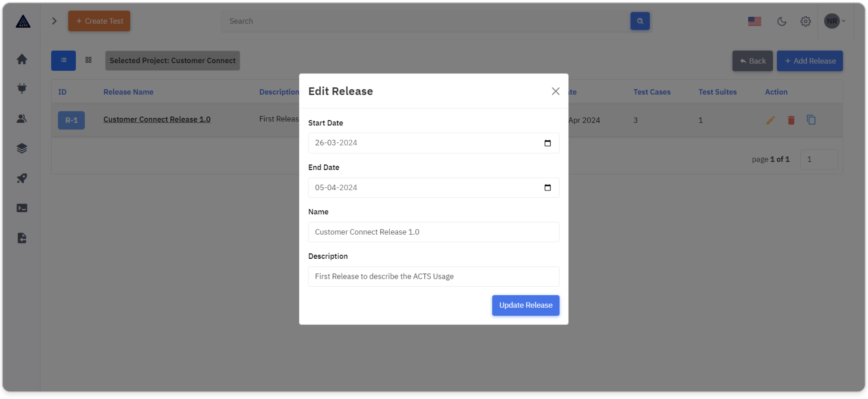Click the Create Test button
The height and width of the screenshot is (399, 868).
point(99,21)
